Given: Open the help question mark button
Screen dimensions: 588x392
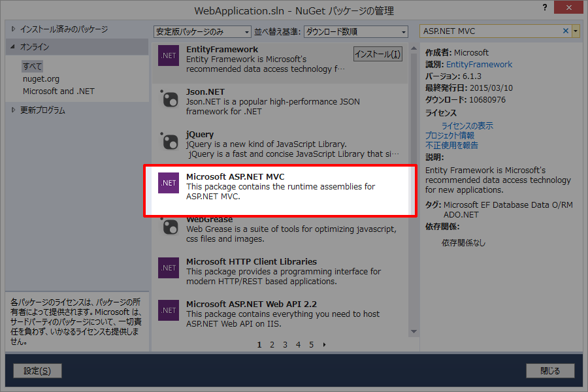Looking at the screenshot, I should coord(544,7).
